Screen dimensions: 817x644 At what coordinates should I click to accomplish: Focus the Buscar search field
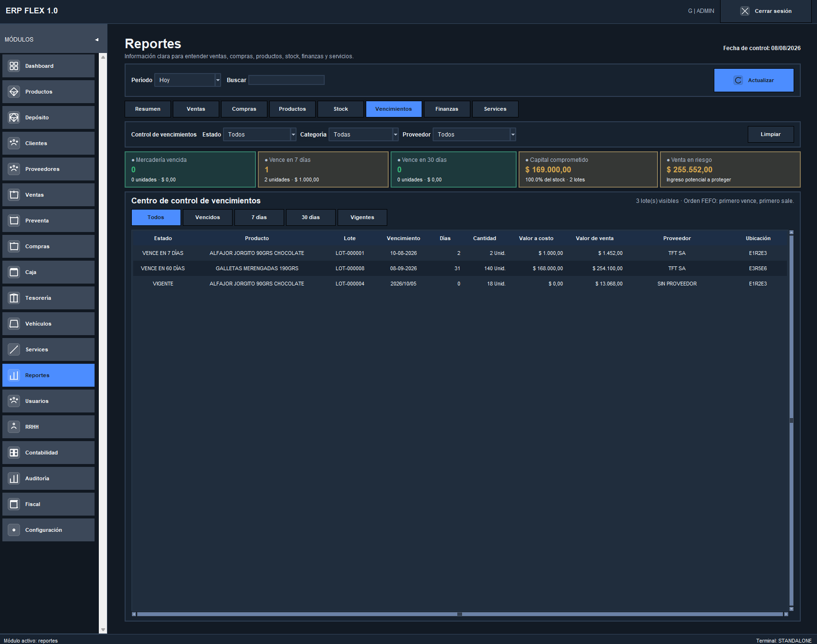[x=286, y=80]
